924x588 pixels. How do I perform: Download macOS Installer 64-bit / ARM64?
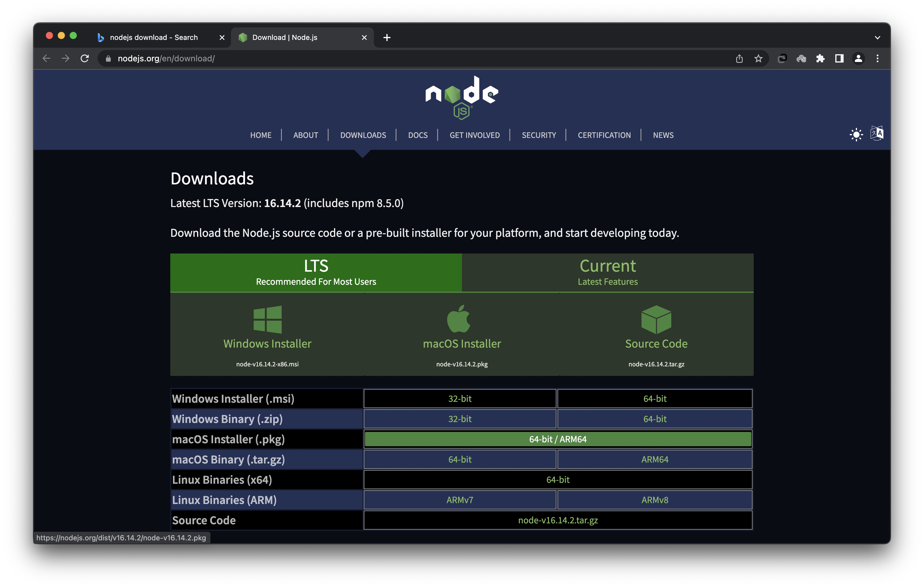pos(558,439)
